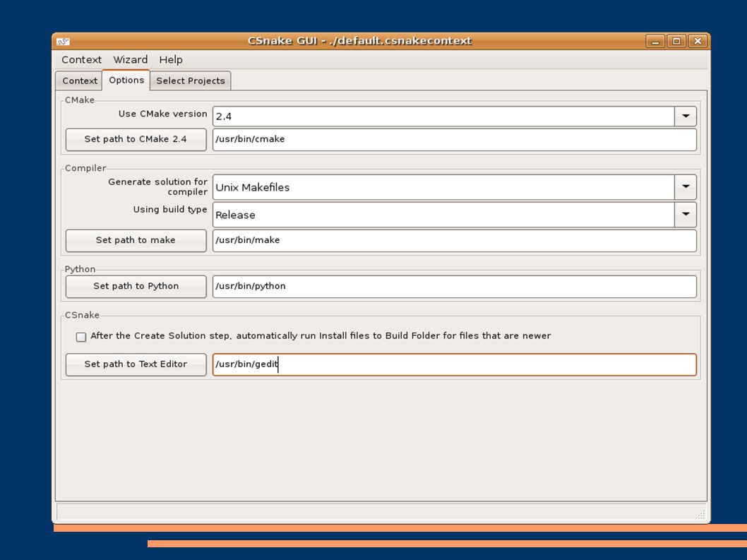The height and width of the screenshot is (560, 747).
Task: Close the CSnake GUI window
Action: (698, 42)
